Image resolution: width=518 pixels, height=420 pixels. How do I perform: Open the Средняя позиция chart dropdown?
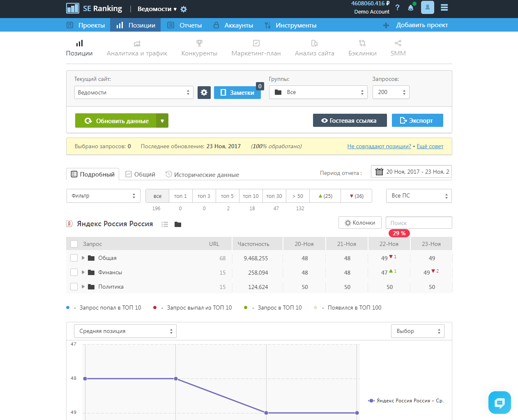[125, 331]
